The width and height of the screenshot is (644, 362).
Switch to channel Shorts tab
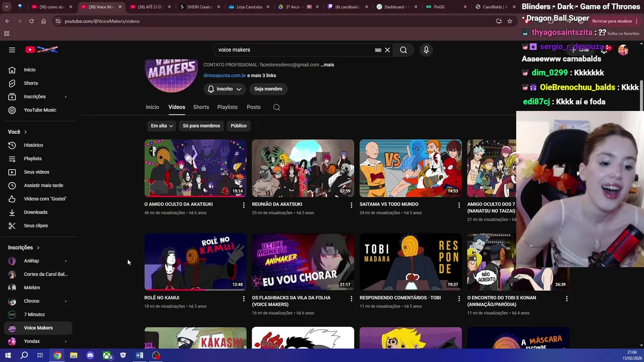click(x=201, y=107)
